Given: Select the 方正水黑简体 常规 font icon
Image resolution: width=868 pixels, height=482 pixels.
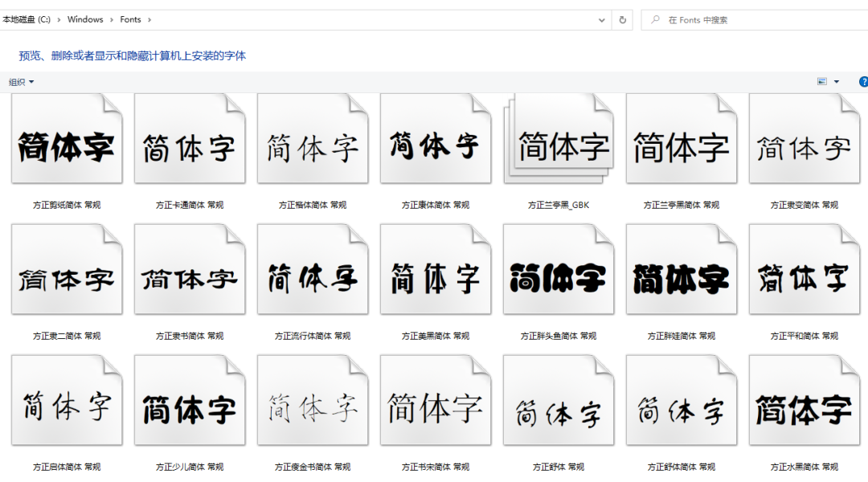Looking at the screenshot, I should click(805, 401).
